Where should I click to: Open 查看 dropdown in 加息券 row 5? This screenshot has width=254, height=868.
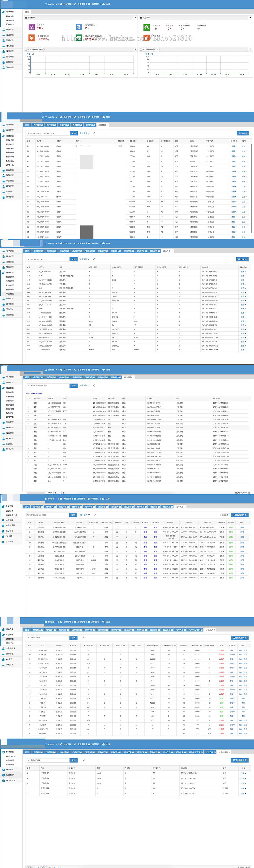[x=243, y=773]
